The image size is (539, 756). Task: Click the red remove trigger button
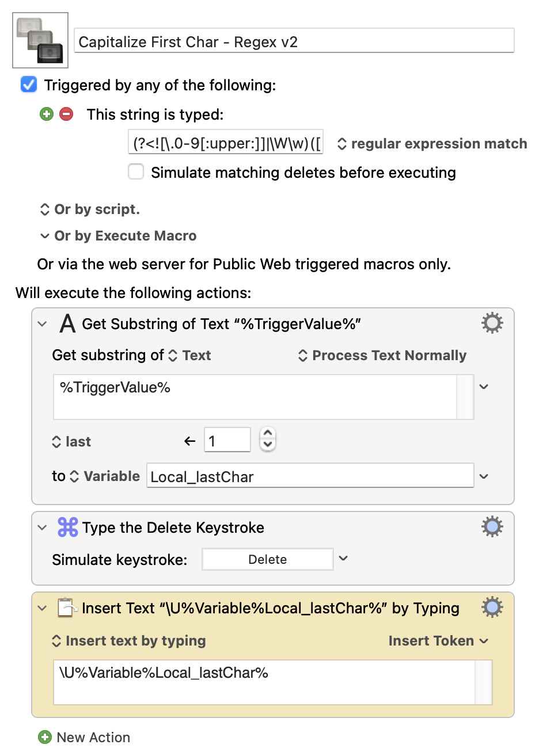pos(67,114)
